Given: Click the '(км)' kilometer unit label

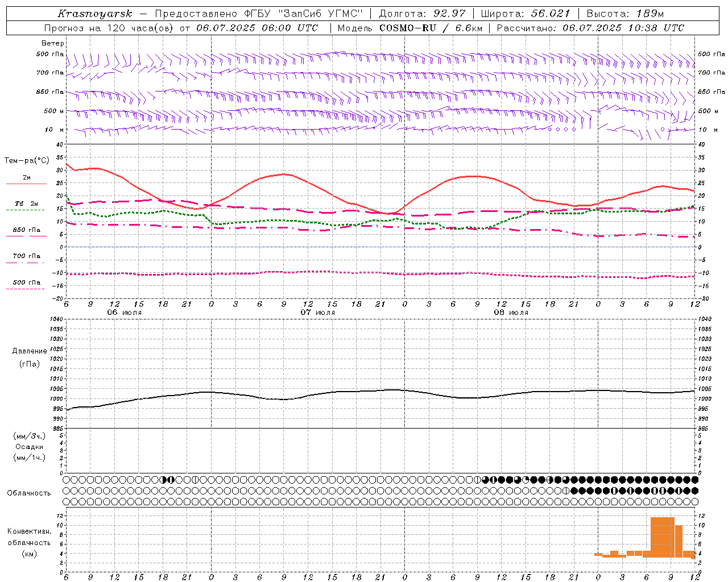Looking at the screenshot, I should tap(30, 554).
